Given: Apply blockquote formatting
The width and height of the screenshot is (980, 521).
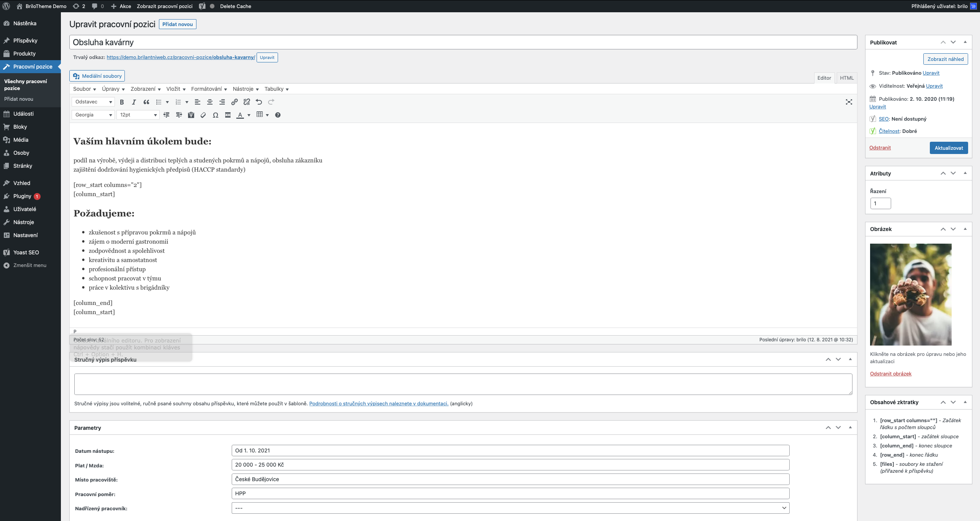Looking at the screenshot, I should tap(146, 102).
